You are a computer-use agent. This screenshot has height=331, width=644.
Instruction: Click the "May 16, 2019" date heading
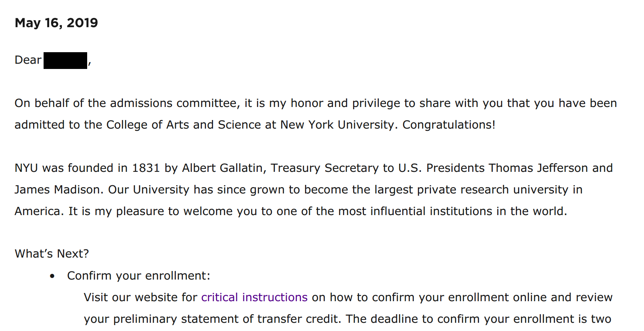tap(56, 23)
